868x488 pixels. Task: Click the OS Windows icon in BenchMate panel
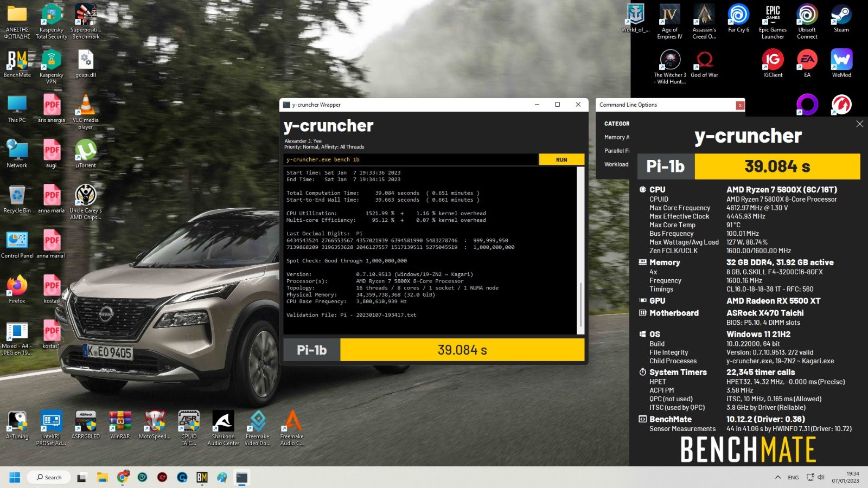[x=643, y=334]
